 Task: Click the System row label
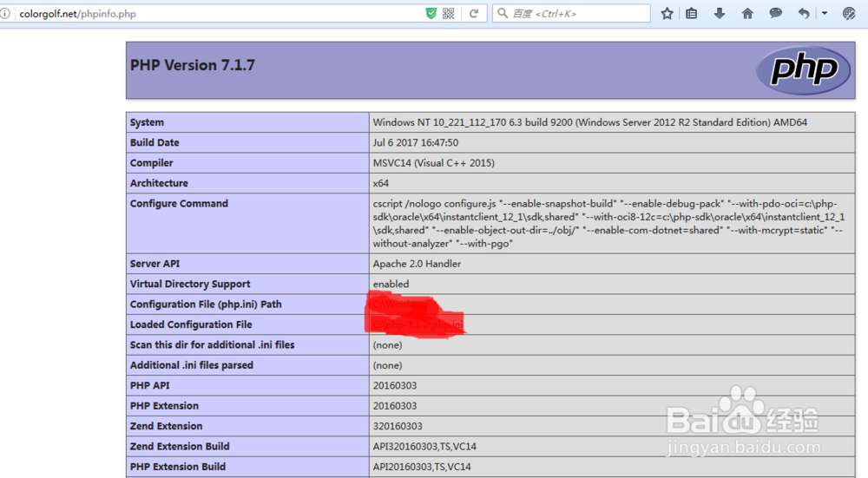coord(147,122)
